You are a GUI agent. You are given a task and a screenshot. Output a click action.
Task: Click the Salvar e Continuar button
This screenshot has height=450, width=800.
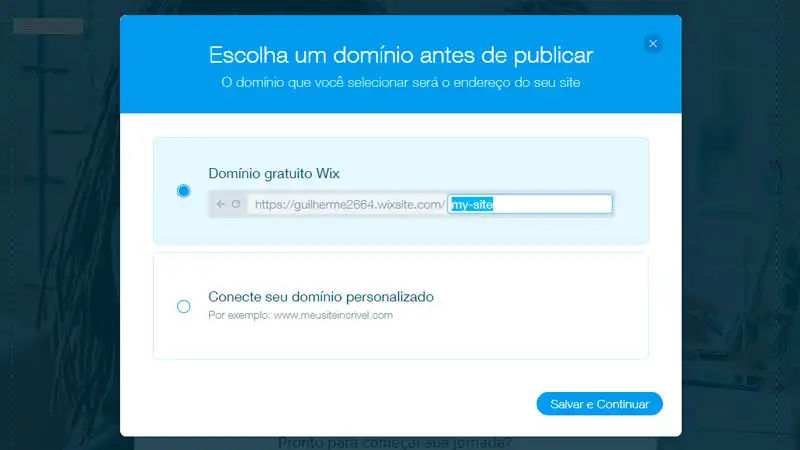599,404
